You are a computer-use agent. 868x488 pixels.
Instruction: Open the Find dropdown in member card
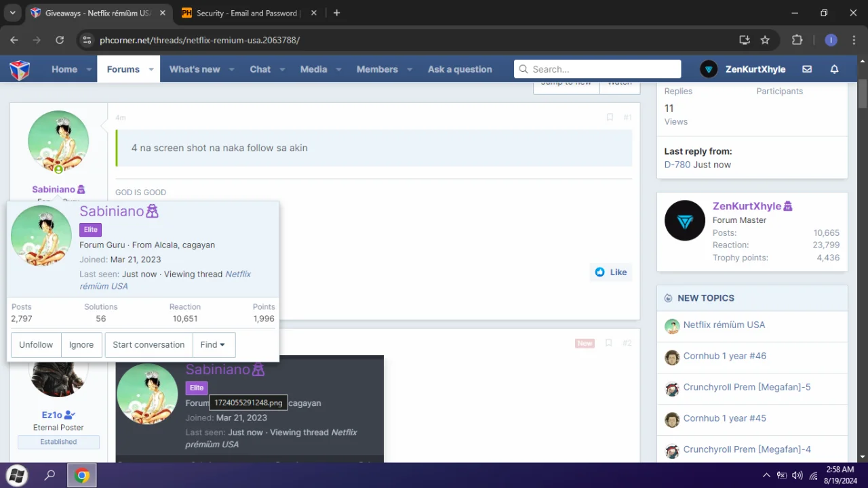coord(214,344)
